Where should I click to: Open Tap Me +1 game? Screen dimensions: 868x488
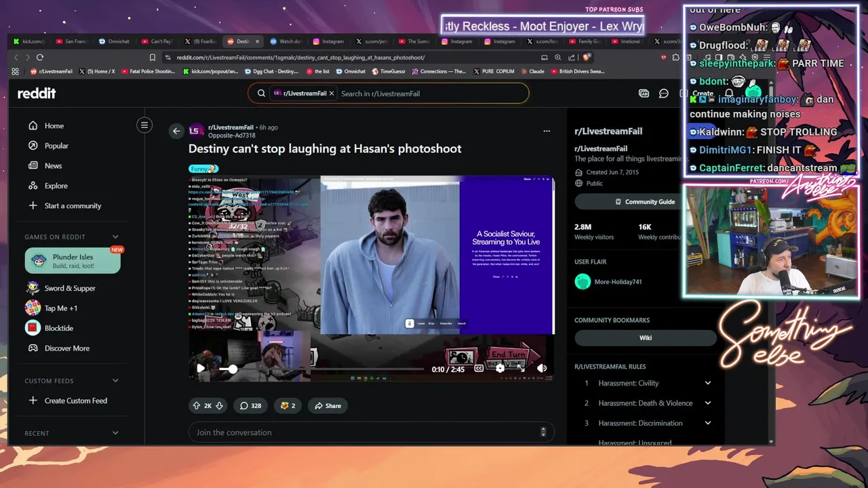61,308
